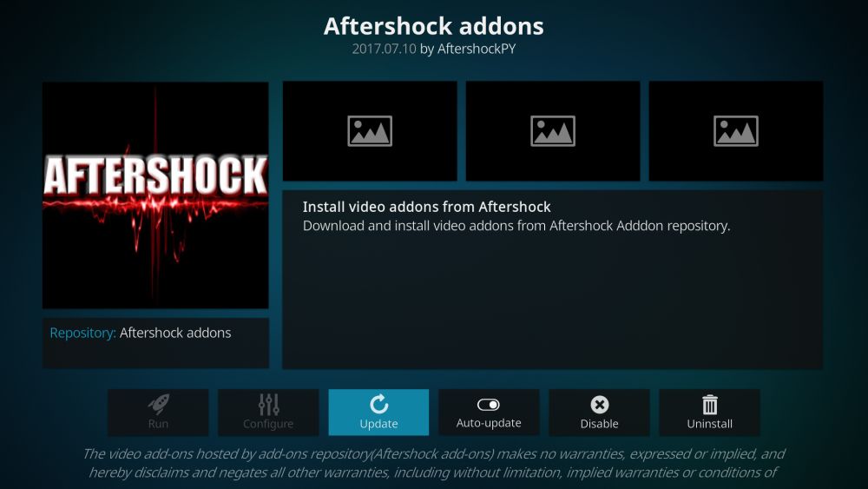Click the circular arrow Update icon
Image resolution: width=868 pixels, height=489 pixels.
point(378,404)
